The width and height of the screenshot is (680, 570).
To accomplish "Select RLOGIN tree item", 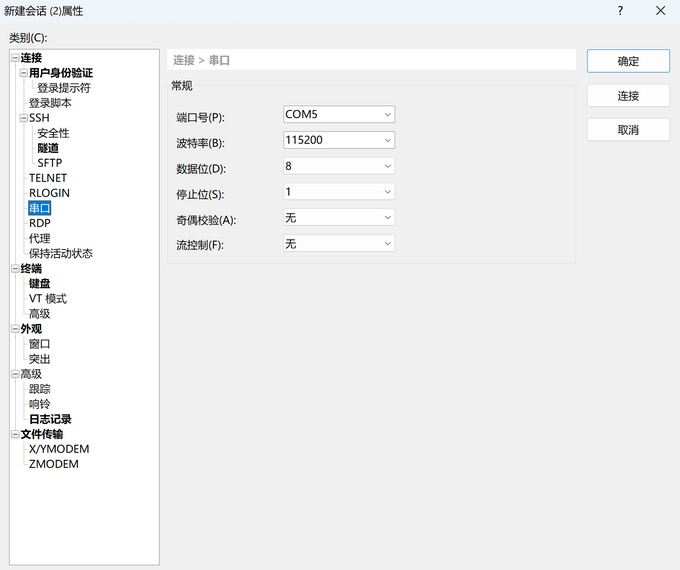I will coord(49,193).
